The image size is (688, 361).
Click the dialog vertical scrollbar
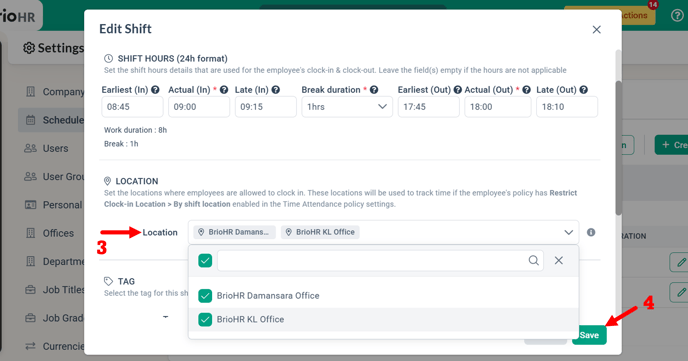619,147
